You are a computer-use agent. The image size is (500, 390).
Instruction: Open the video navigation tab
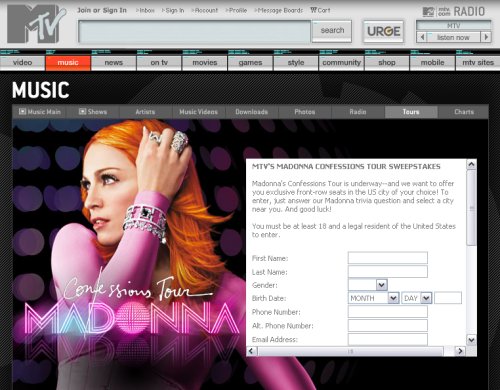pos(22,63)
